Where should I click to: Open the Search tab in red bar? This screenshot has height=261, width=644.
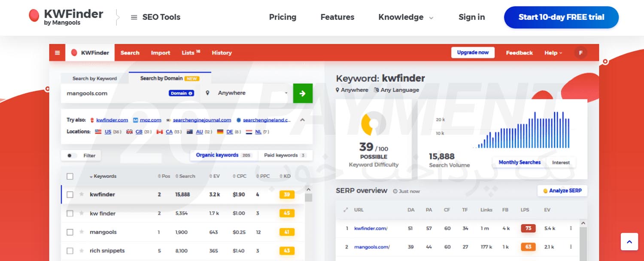click(130, 53)
